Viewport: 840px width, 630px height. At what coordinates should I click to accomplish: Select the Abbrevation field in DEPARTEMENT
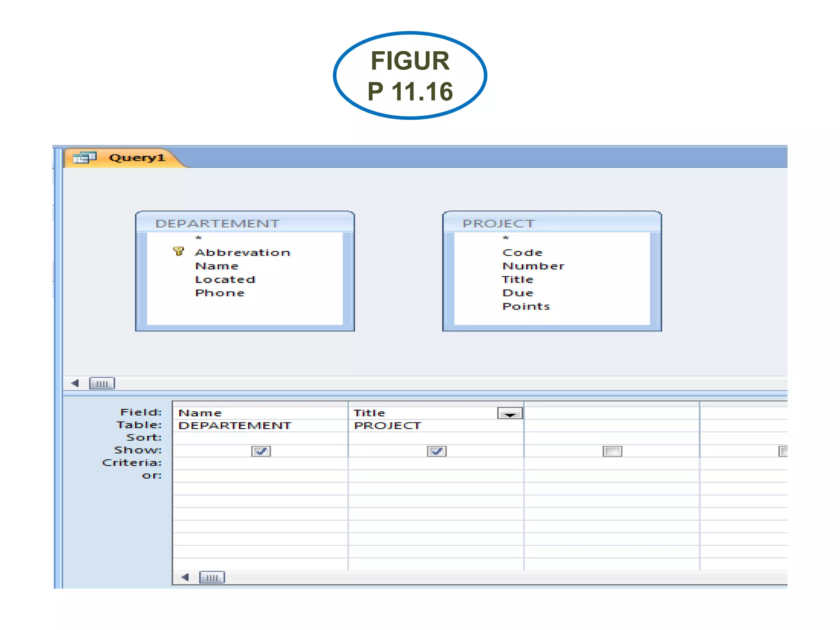coord(243,252)
